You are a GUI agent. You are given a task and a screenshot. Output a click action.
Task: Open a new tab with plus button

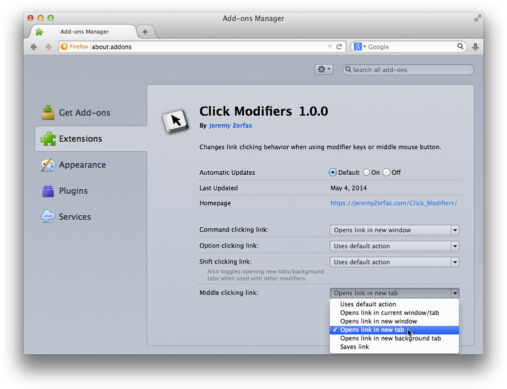coord(145,32)
